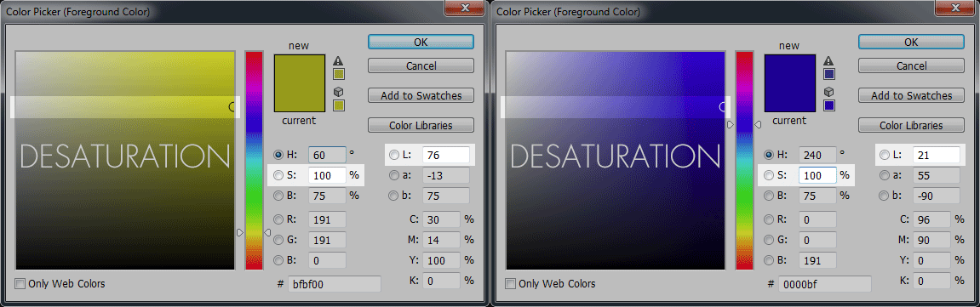The image size is (980, 307).
Task: Click the a field showing -13
Action: 445,175
